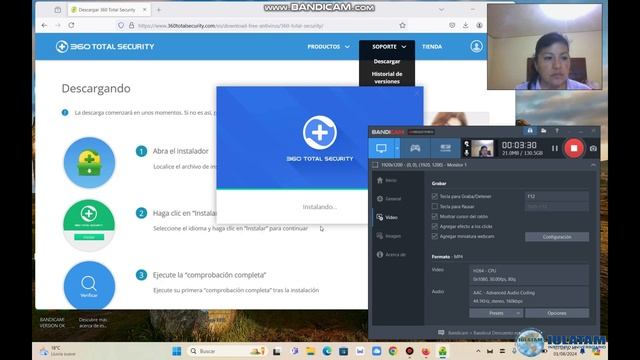Toggle the microphone icon in Bandicam

click(x=467, y=153)
